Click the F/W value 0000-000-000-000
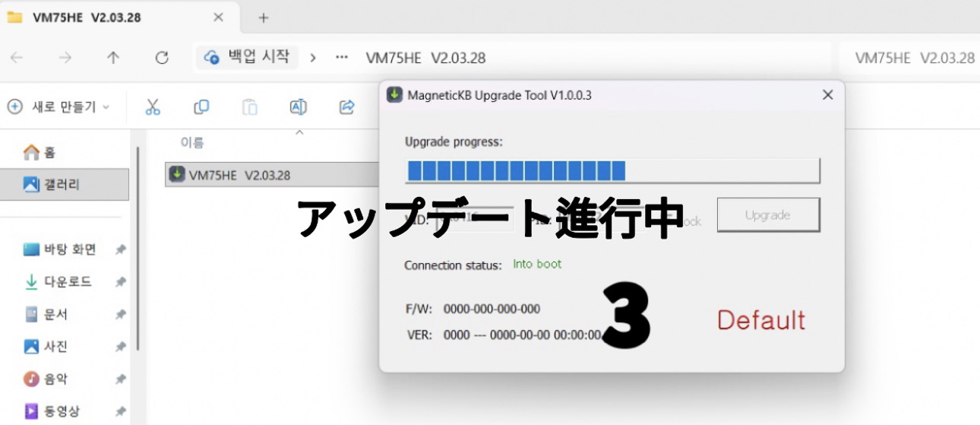The width and height of the screenshot is (980, 425). click(492, 309)
